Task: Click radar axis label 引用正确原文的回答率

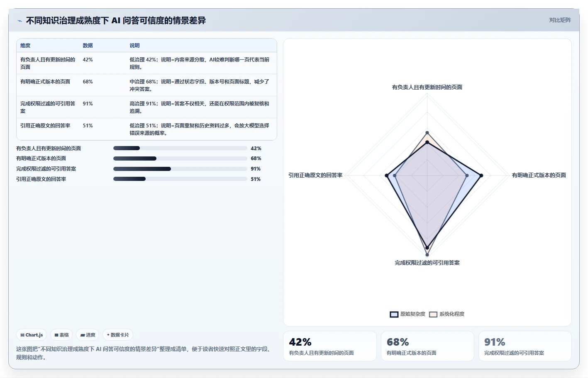Action: (315, 175)
